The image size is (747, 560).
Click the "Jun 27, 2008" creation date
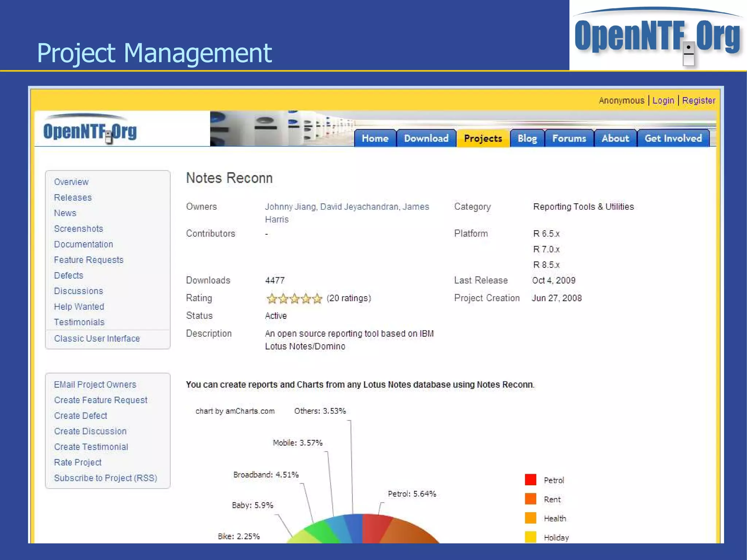pyautogui.click(x=557, y=298)
